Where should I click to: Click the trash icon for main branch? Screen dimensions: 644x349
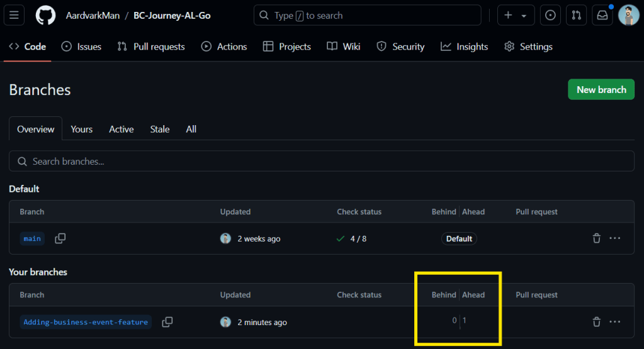[596, 238]
